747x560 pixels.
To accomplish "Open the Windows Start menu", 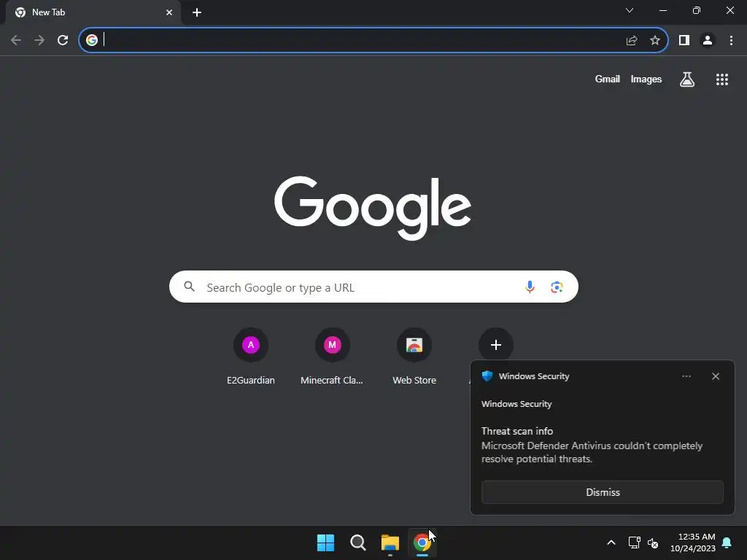I will 326,542.
